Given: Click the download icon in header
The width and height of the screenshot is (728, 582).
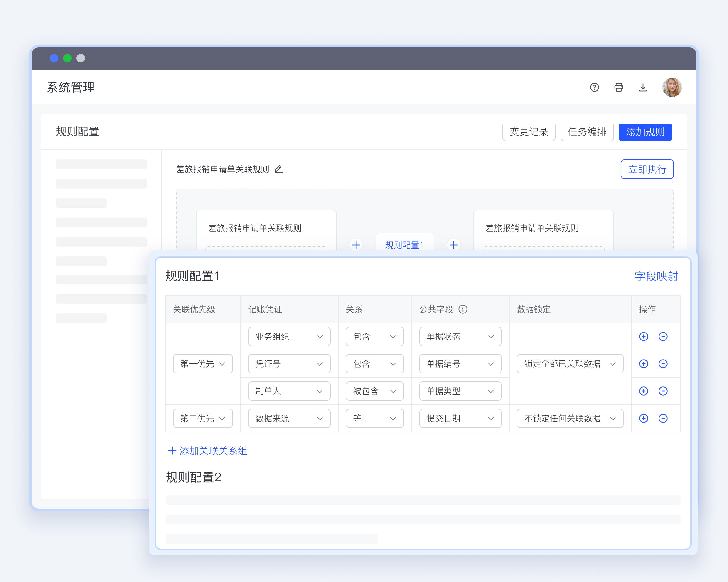Looking at the screenshot, I should tap(643, 87).
